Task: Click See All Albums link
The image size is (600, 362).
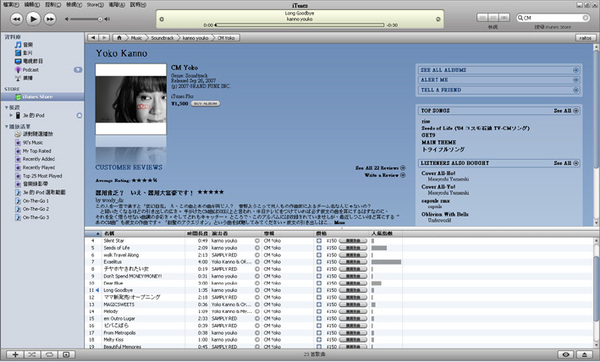Action: pyautogui.click(x=499, y=70)
